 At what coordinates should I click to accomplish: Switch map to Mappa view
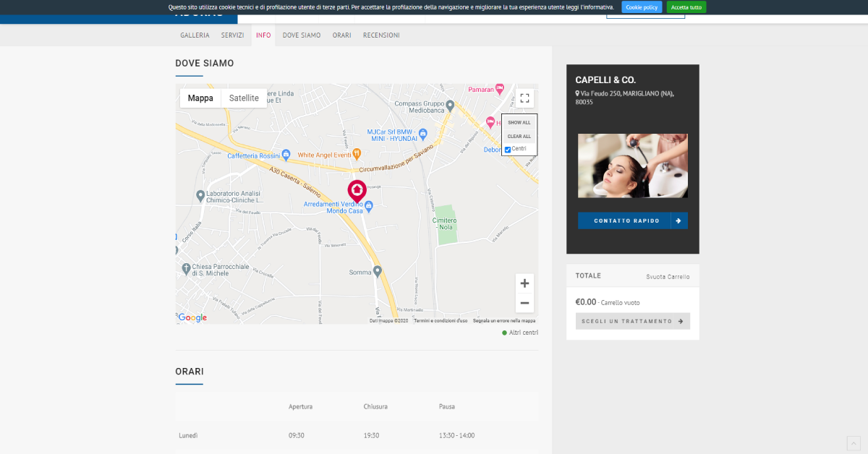tap(200, 98)
